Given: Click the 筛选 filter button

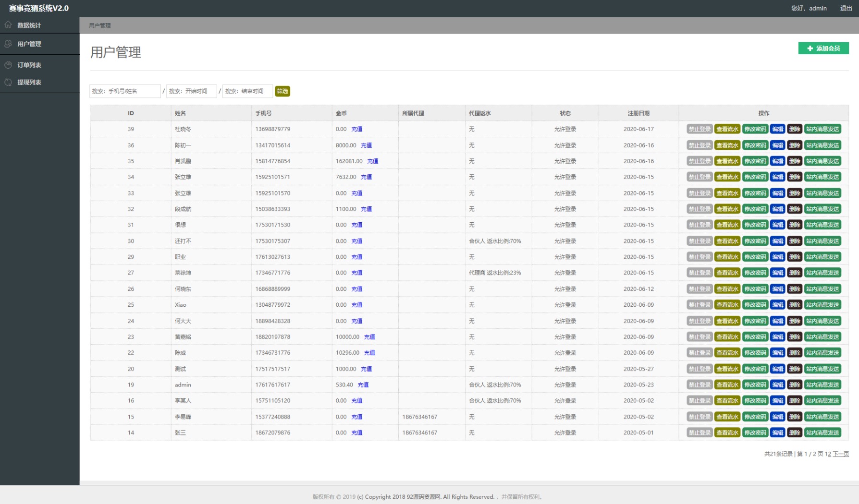Looking at the screenshot, I should 282,91.
